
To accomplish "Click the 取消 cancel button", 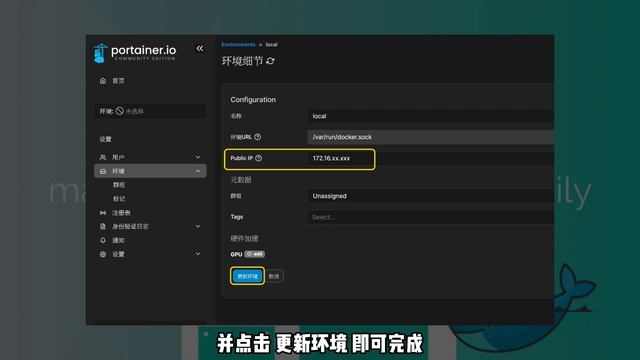I will [274, 276].
